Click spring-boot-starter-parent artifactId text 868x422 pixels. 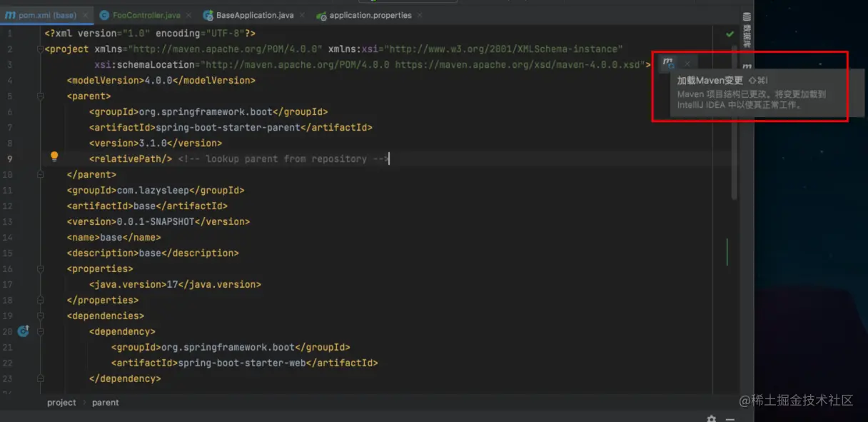coord(228,128)
